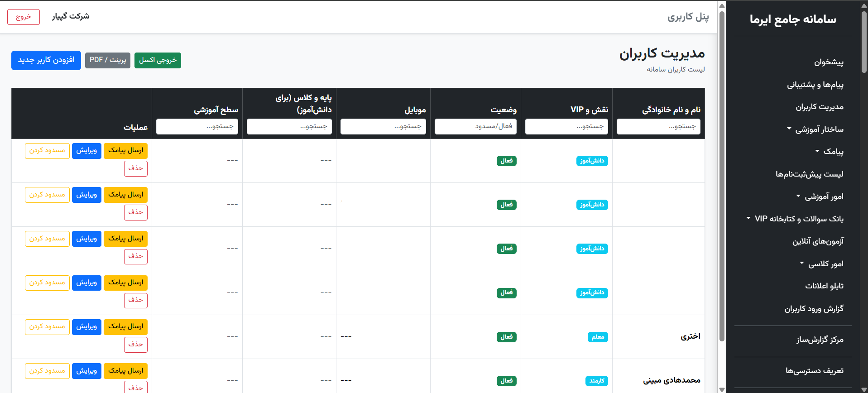The width and height of the screenshot is (868, 393).
Task: Open تعریف دسترسی‌ها in the sidebar
Action: [814, 371]
